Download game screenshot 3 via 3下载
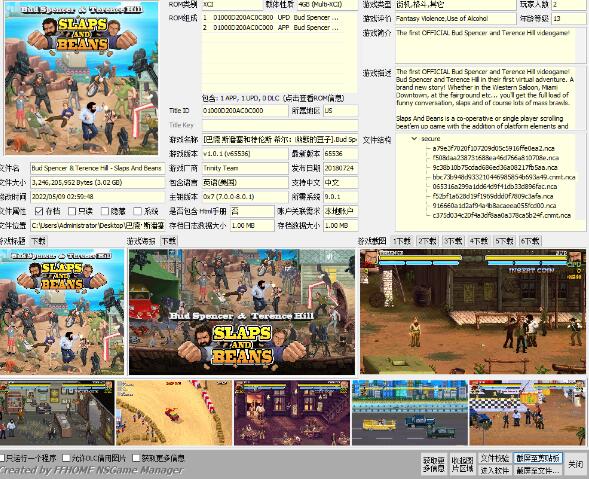Image resolution: width=589 pixels, height=479 pixels. [453, 241]
